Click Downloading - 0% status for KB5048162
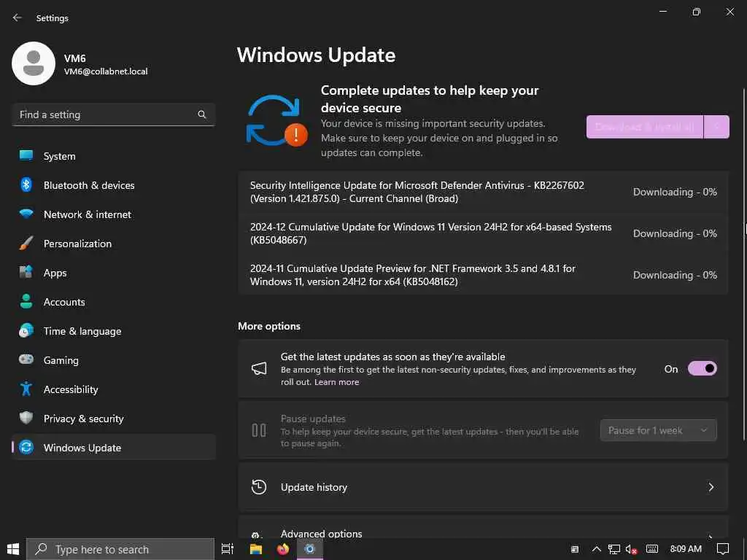Image resolution: width=747 pixels, height=560 pixels. point(675,275)
